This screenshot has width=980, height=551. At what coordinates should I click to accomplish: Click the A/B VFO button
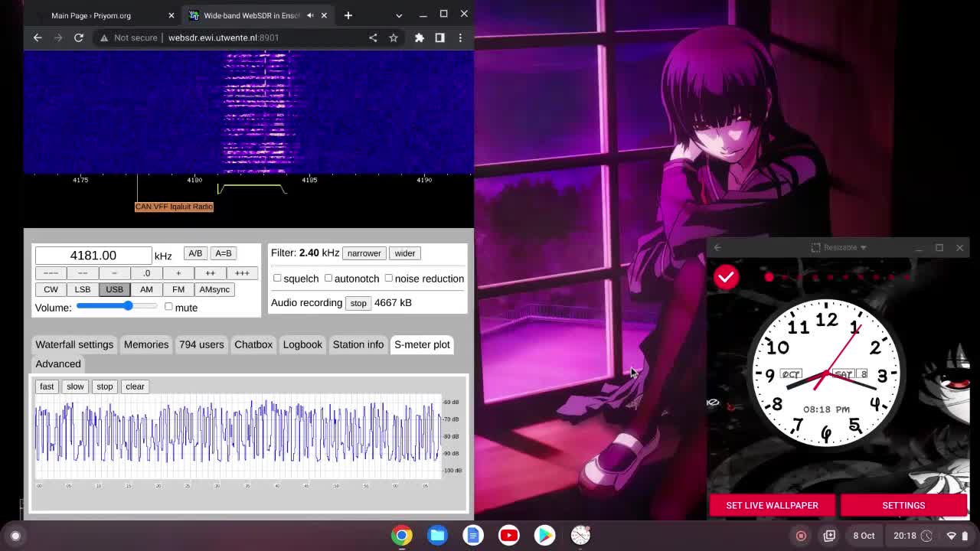point(195,253)
